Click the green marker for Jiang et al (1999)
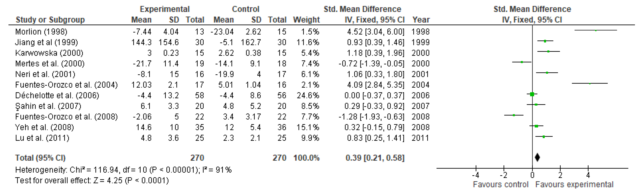The height and width of the screenshot is (196, 644). 545,41
